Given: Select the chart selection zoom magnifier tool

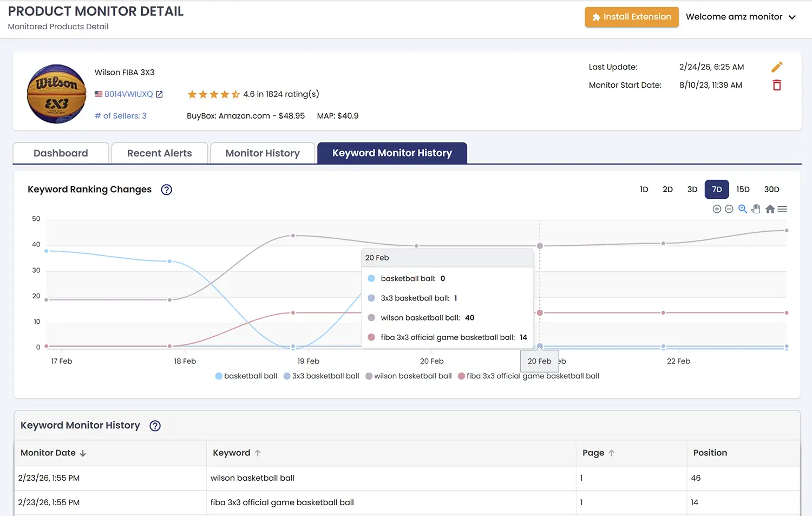Looking at the screenshot, I should pos(743,209).
